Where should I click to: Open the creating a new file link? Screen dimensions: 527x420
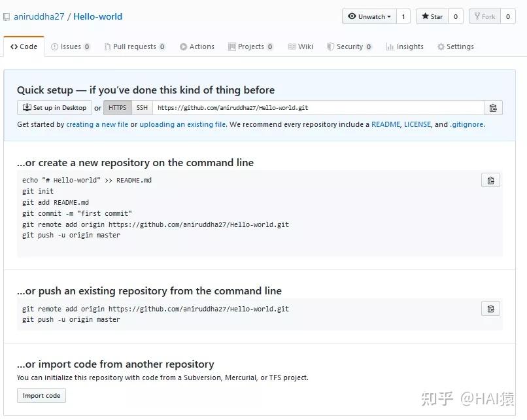point(97,124)
